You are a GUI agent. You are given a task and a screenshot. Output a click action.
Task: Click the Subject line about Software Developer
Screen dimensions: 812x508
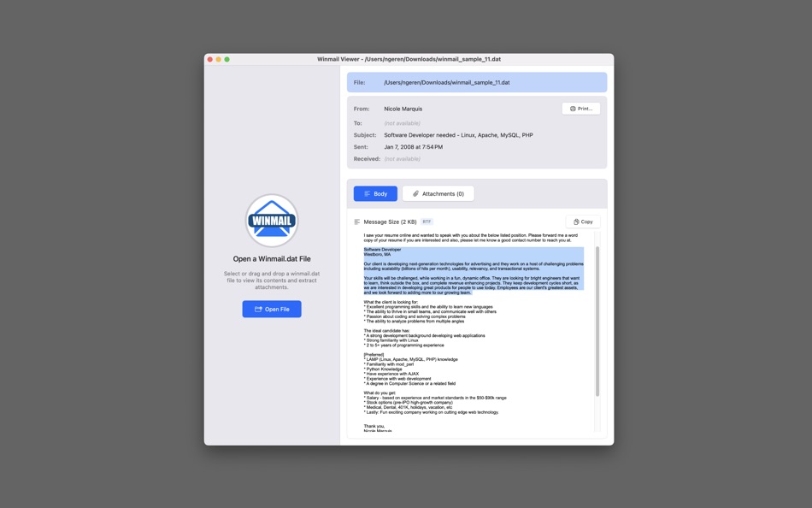tap(459, 134)
